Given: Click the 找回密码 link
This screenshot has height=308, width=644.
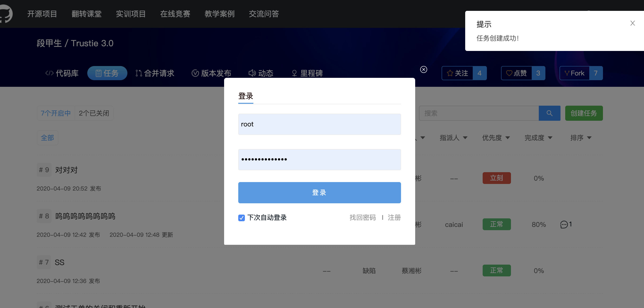Looking at the screenshot, I should coord(363,217).
